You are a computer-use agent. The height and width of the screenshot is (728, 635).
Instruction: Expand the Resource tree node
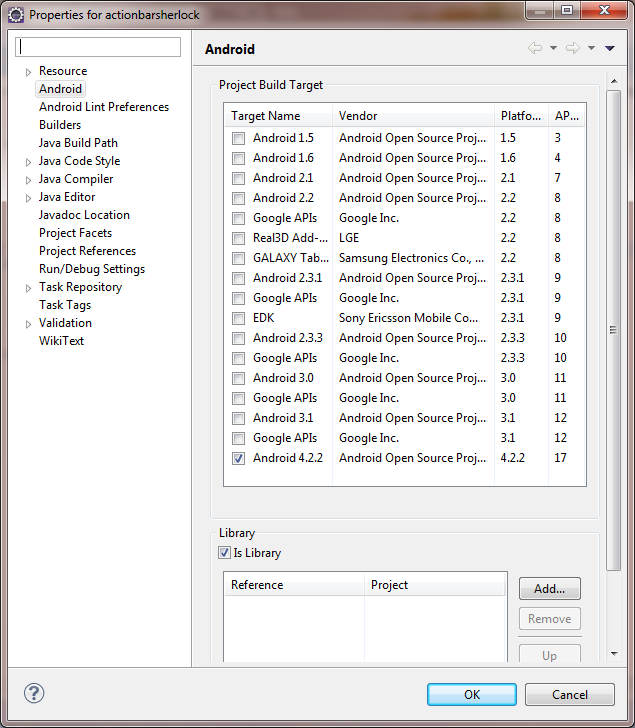28,72
